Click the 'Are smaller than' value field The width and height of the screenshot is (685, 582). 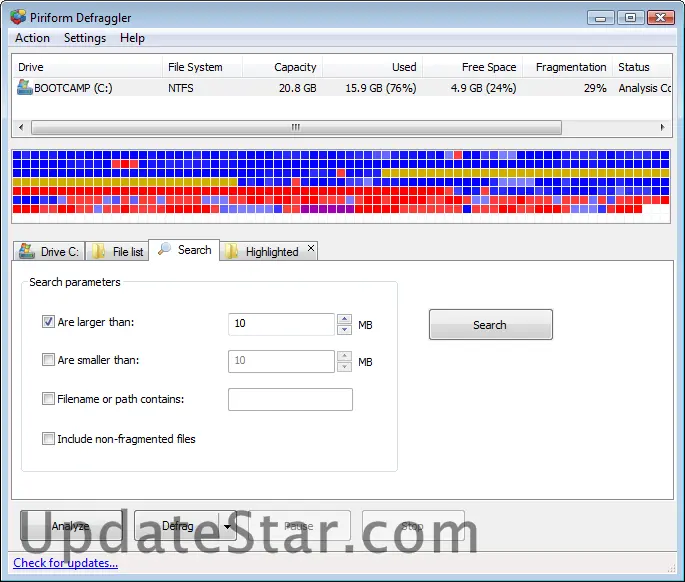281,361
